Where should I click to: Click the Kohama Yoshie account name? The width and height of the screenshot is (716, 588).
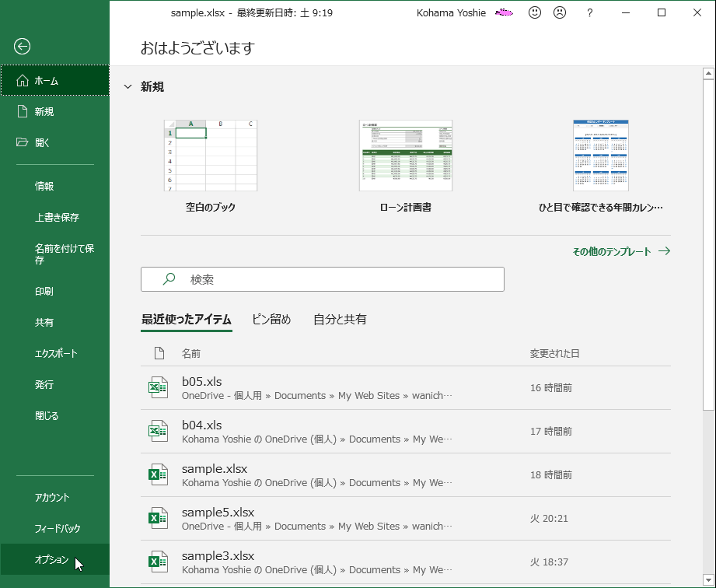(x=451, y=12)
